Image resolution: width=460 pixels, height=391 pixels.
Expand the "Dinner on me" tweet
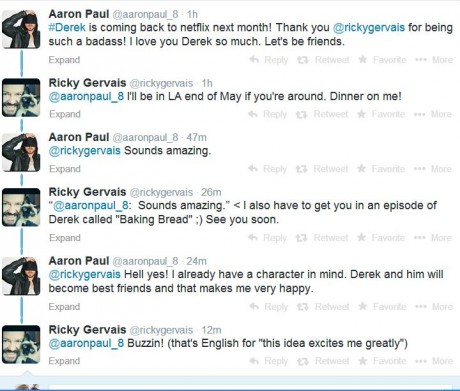point(65,114)
